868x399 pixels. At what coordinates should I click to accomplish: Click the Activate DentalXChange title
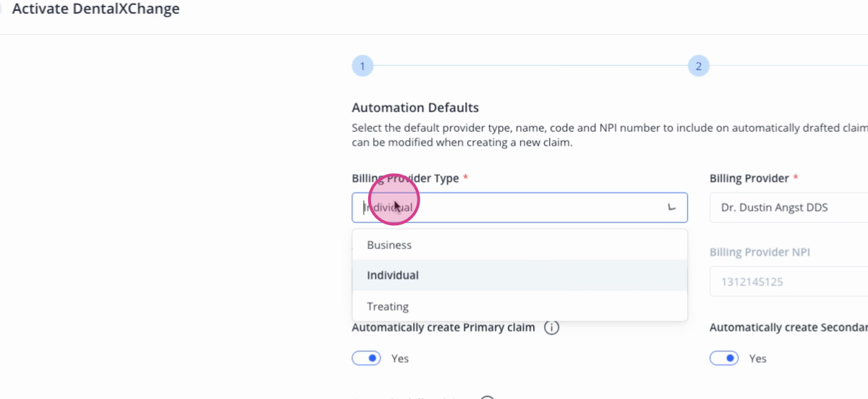(96, 9)
